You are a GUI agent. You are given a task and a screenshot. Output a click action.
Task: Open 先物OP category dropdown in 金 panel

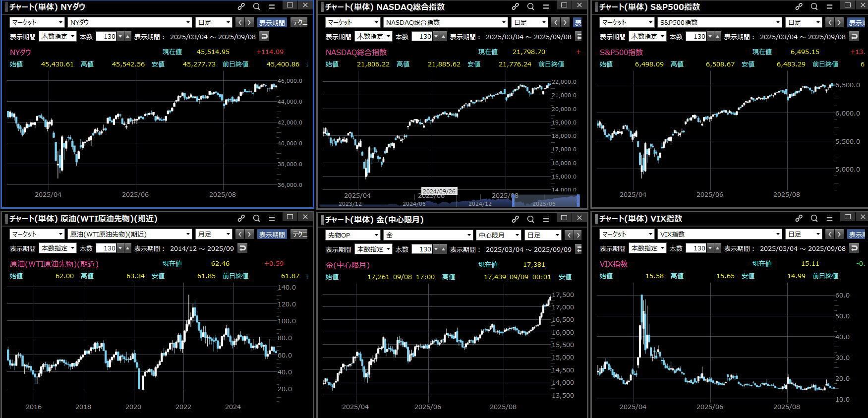pos(352,235)
